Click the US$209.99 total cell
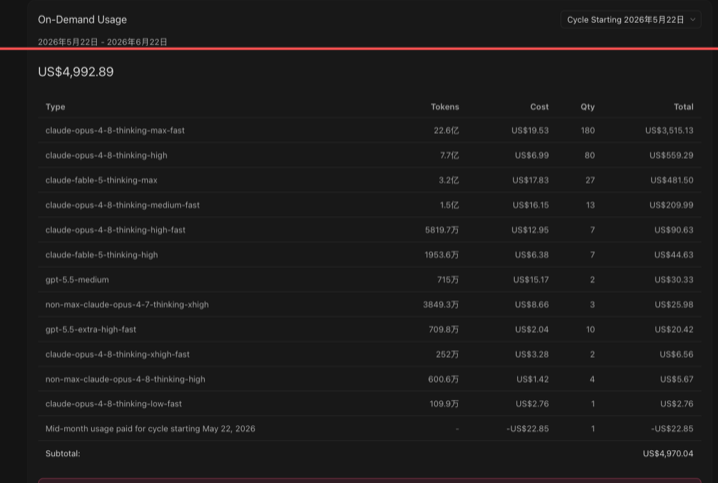The image size is (718, 483). point(671,205)
